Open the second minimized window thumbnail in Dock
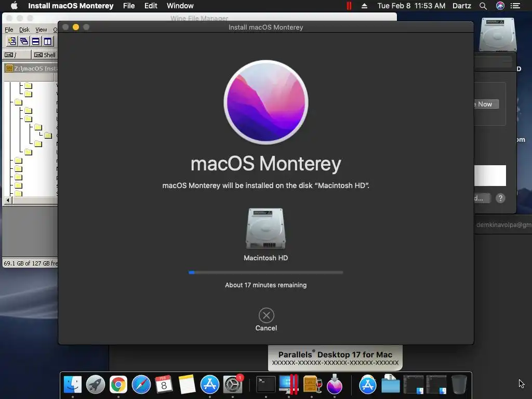The width and height of the screenshot is (532, 399). point(436,384)
